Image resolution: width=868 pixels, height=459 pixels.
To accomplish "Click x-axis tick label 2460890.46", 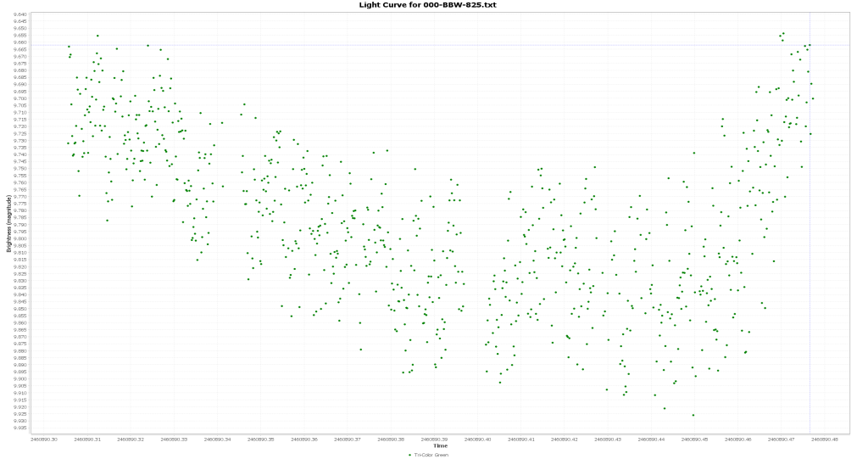I will [x=737, y=439].
